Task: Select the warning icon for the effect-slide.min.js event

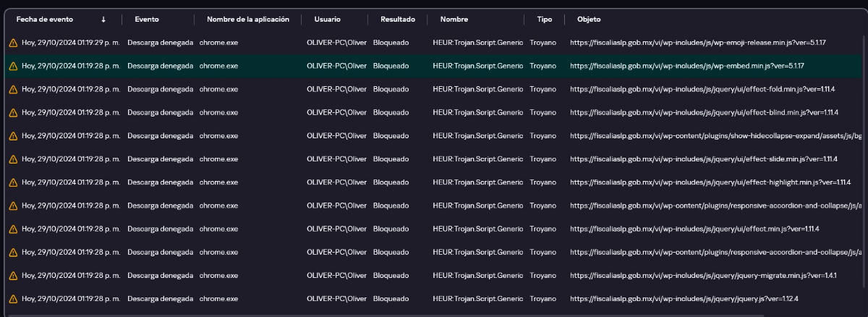Action: (x=13, y=159)
